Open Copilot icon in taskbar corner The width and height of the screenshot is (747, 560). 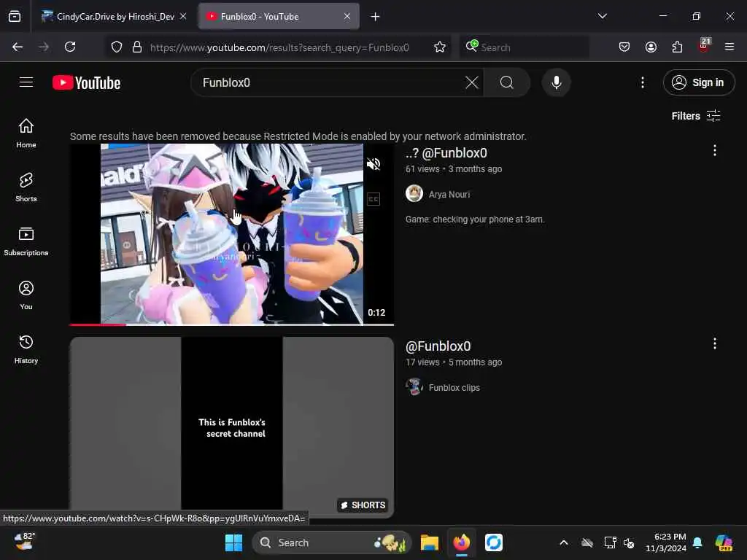coord(724,542)
